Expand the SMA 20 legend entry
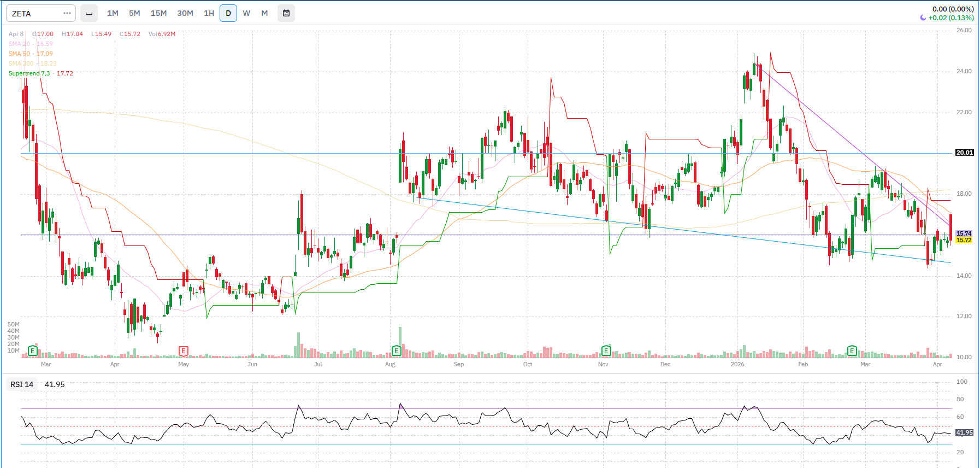This screenshot has width=980, height=468. coord(20,44)
